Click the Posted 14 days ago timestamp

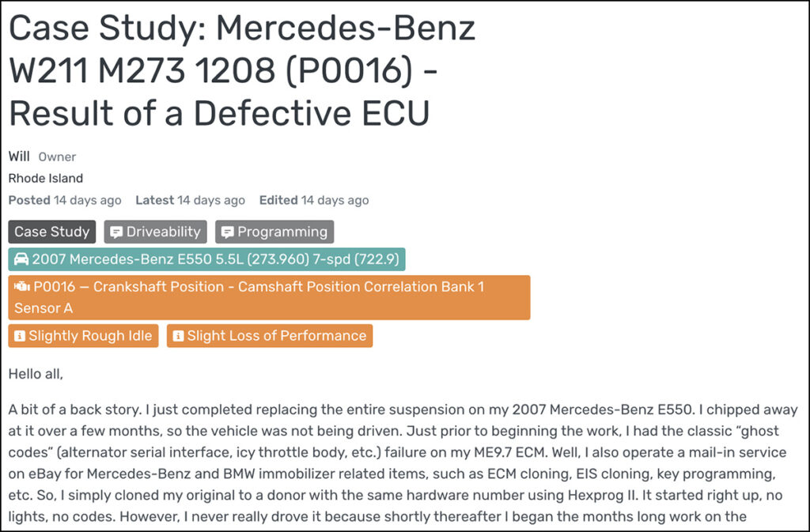click(x=65, y=201)
